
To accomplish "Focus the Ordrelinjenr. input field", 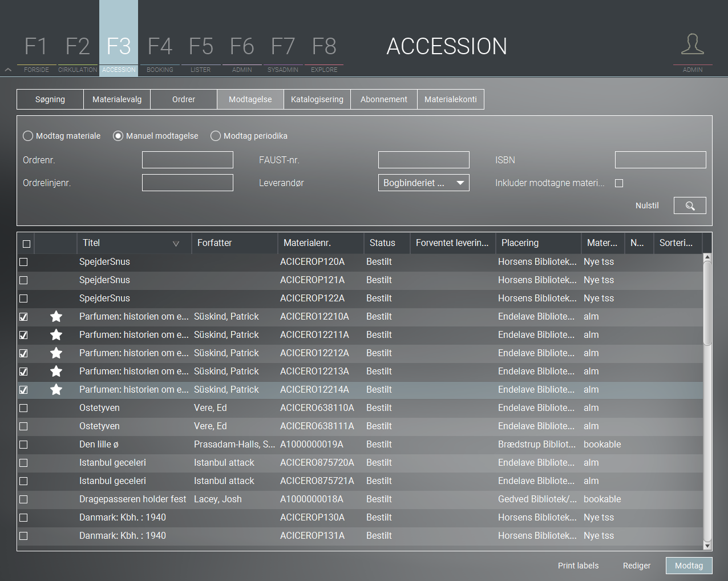I will (188, 183).
